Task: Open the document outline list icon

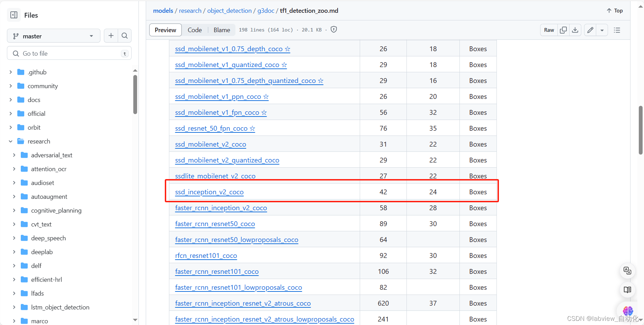Action: pos(617,30)
